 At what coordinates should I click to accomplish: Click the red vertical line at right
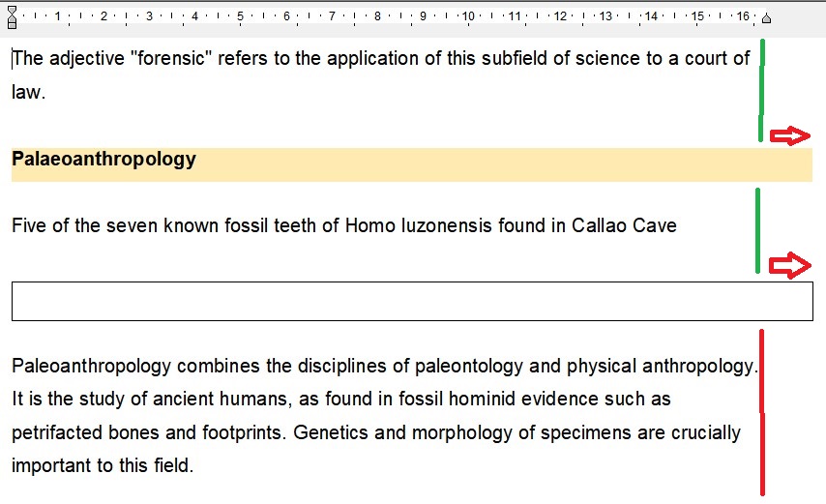coord(762,412)
